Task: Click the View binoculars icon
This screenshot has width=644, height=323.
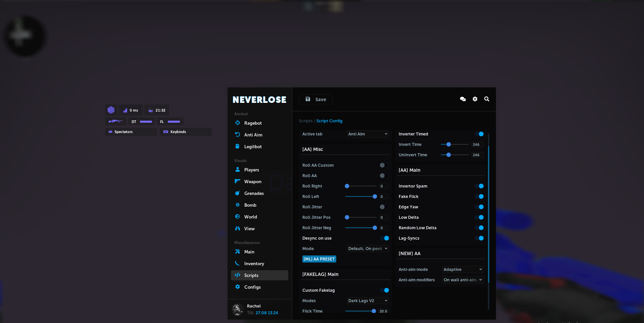Action: pos(238,228)
